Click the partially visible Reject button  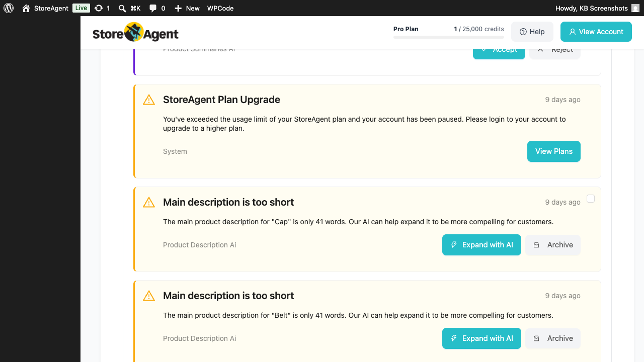pyautogui.click(x=555, y=54)
